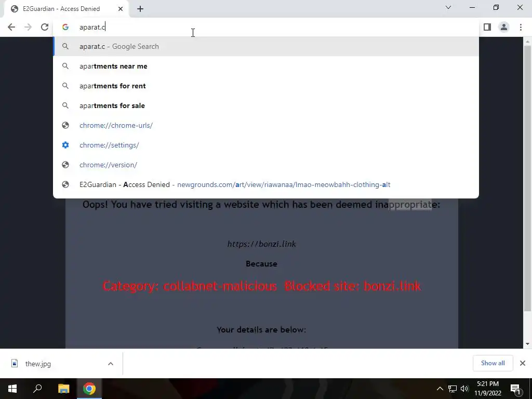Click the search icon beside apartments for sale
532x399 pixels.
[x=65, y=105]
